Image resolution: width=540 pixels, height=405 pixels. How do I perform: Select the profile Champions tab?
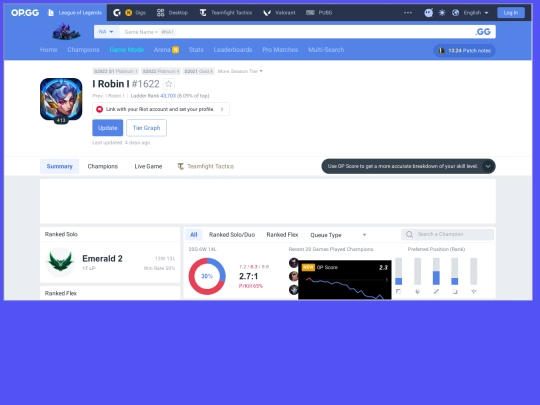pos(103,166)
